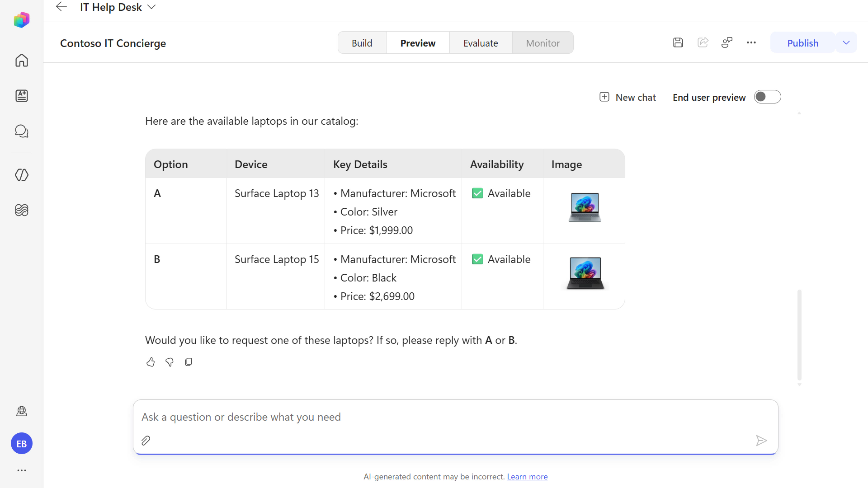This screenshot has height=488, width=868.
Task: Open the Home icon in sidebar
Action: pyautogui.click(x=22, y=60)
